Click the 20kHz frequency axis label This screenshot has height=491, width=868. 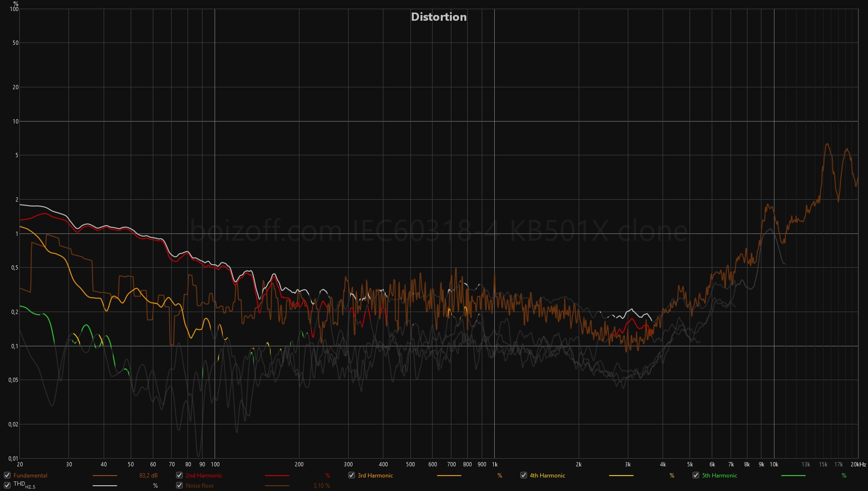(858, 464)
